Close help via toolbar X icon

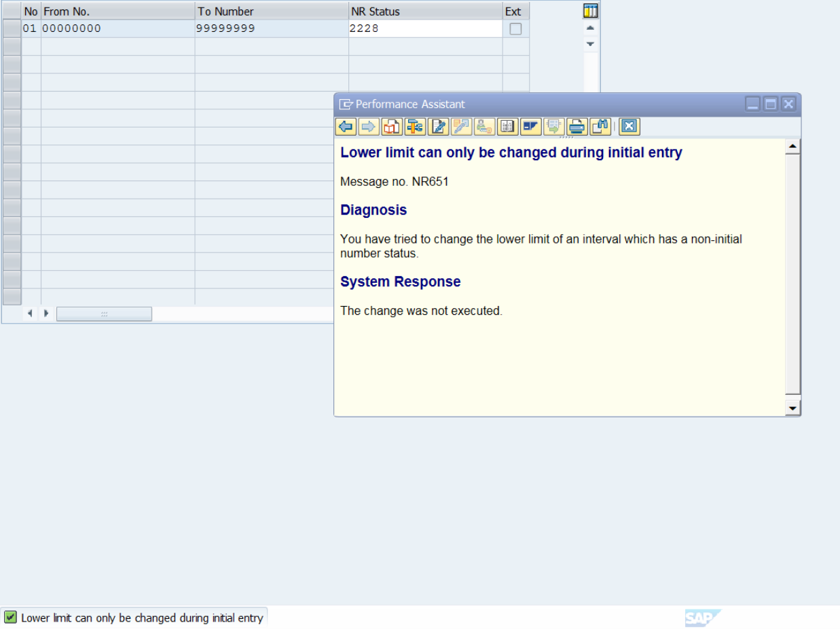(x=629, y=126)
